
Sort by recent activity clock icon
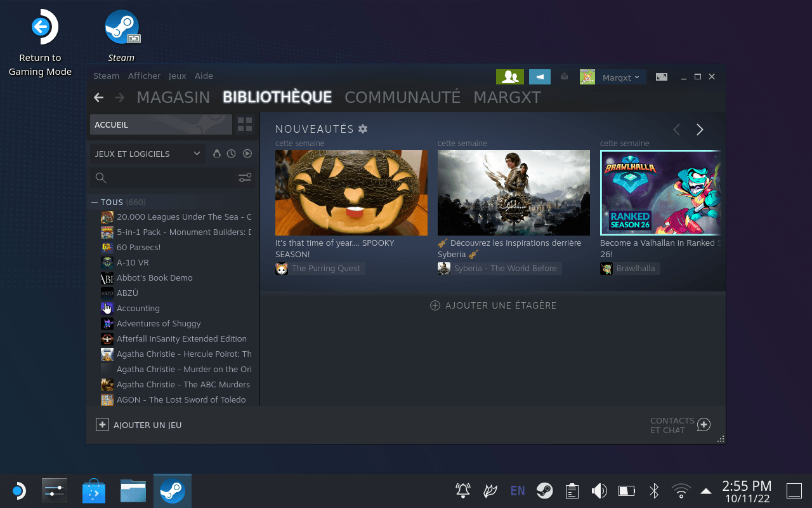pos(232,154)
